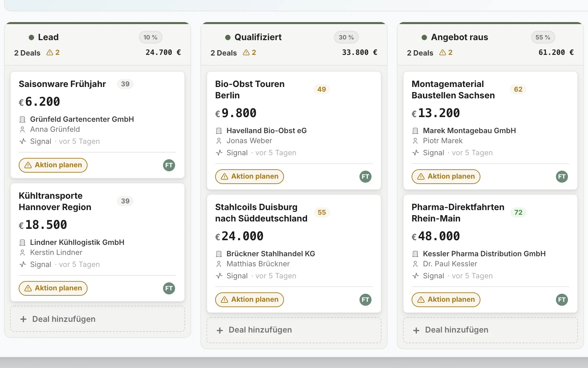Click FT avatar on Saisonware Frühjahr card
Viewport: 588px width, 368px height.
169,165
